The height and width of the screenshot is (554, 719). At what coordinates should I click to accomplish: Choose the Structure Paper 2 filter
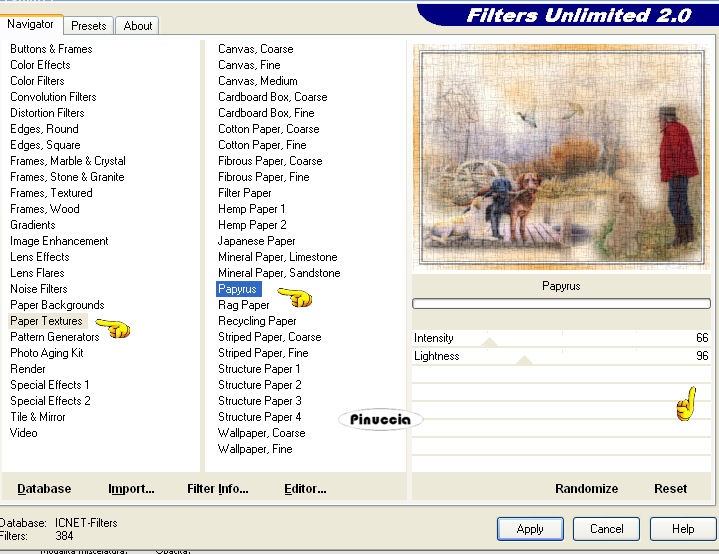coord(260,385)
